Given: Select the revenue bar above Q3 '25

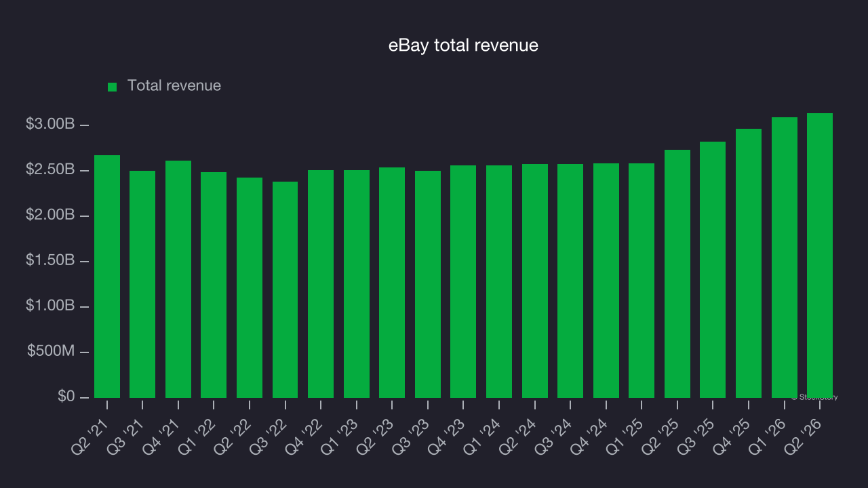Looking at the screenshot, I should pos(713,270).
